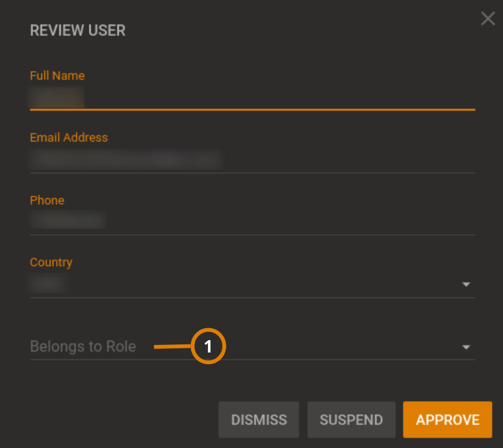The image size is (503, 448).
Task: Select the Belongs to Role placeholder text
Action: coord(83,346)
